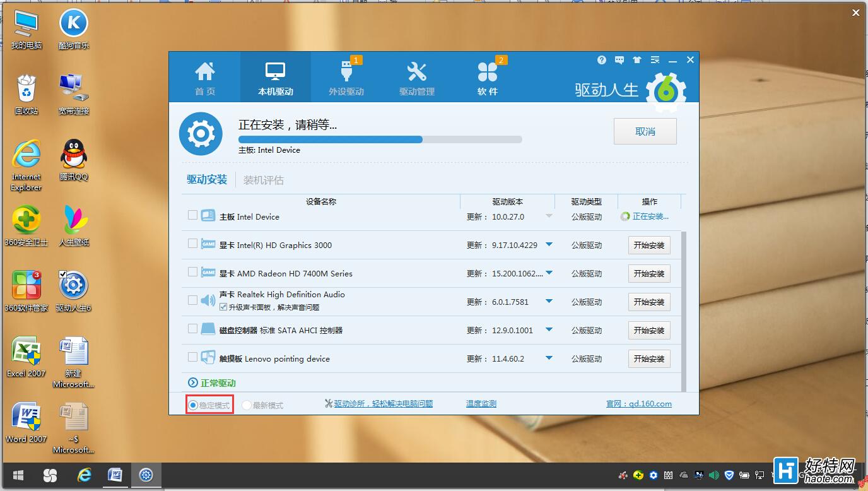
Task: Click the 设备名称 column header
Action: coord(321,201)
